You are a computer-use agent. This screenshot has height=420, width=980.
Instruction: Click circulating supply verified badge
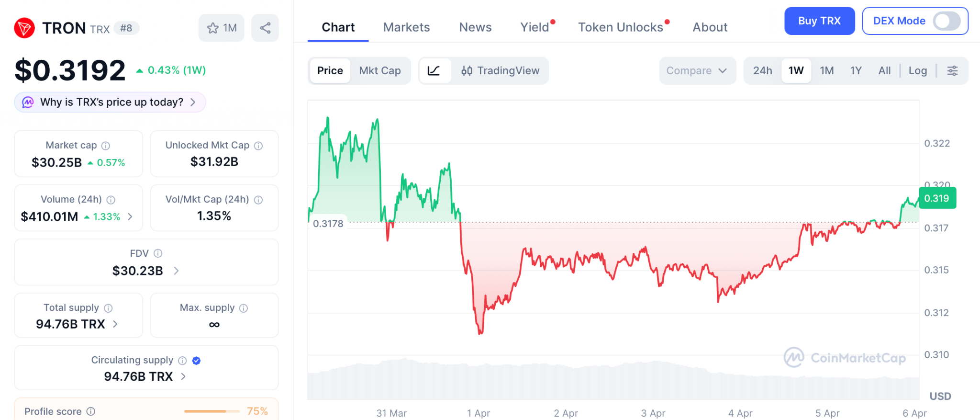click(x=196, y=361)
